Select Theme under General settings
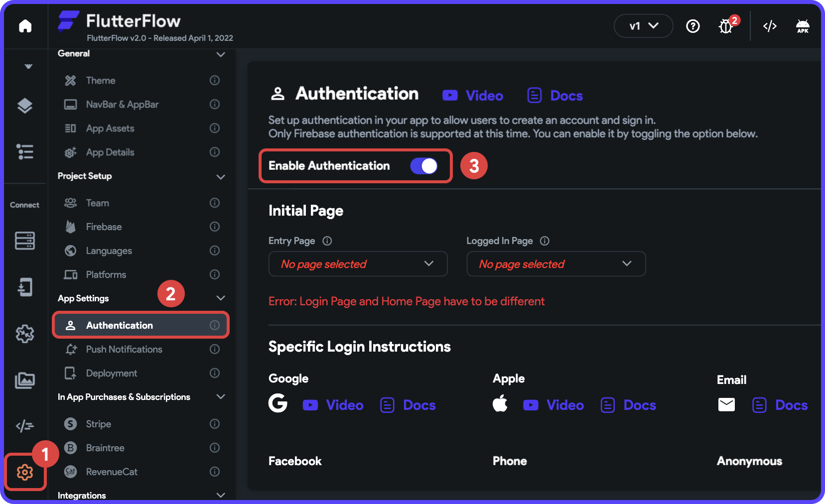The width and height of the screenshot is (825, 504). (100, 80)
